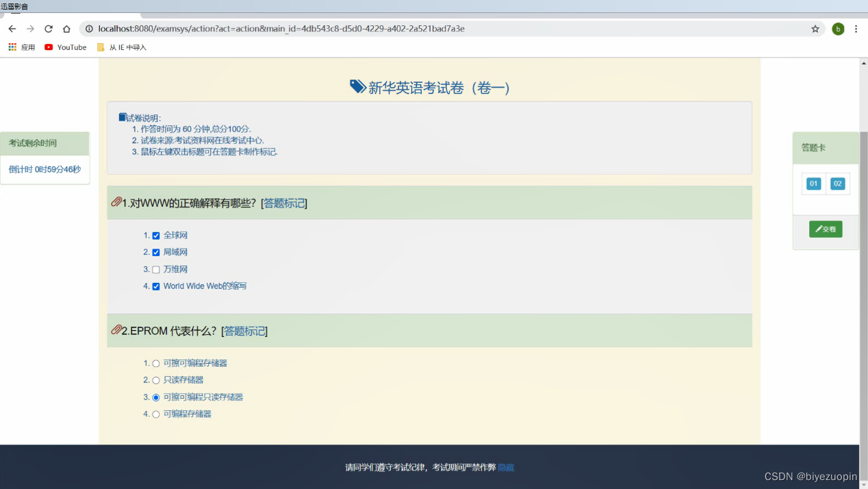Uncheck the 全球网 checkbox

(x=156, y=236)
